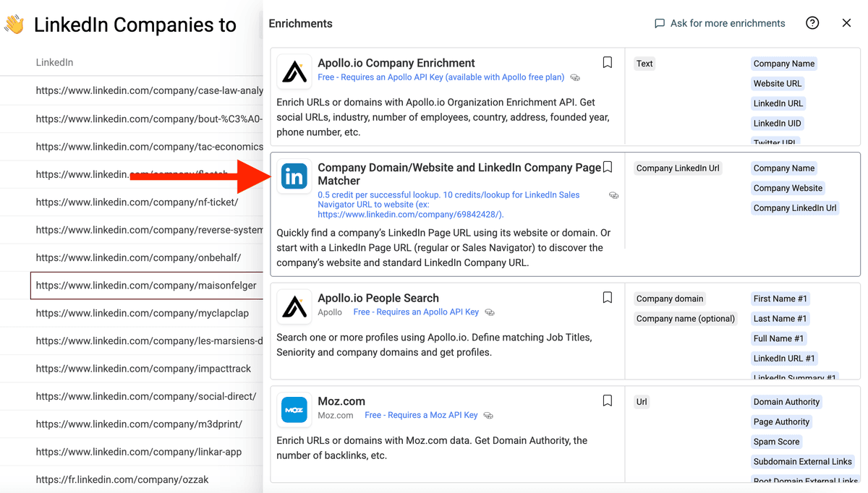Bookmark the Apollo.io Company Enrichment card

pyautogui.click(x=608, y=63)
